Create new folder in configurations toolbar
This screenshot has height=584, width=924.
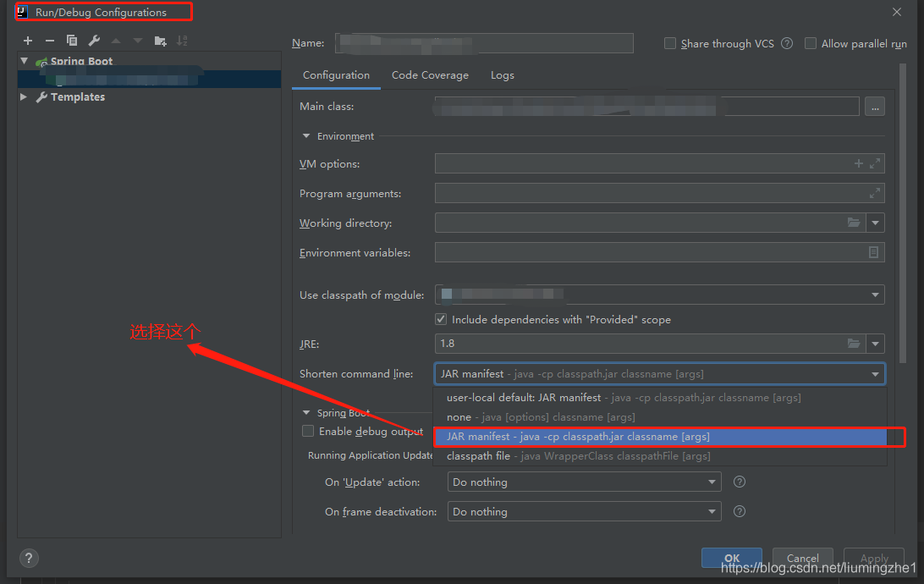(160, 41)
